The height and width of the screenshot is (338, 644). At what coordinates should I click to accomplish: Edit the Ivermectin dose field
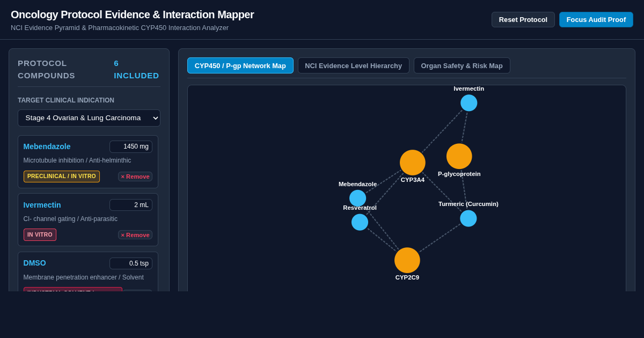[131, 205]
